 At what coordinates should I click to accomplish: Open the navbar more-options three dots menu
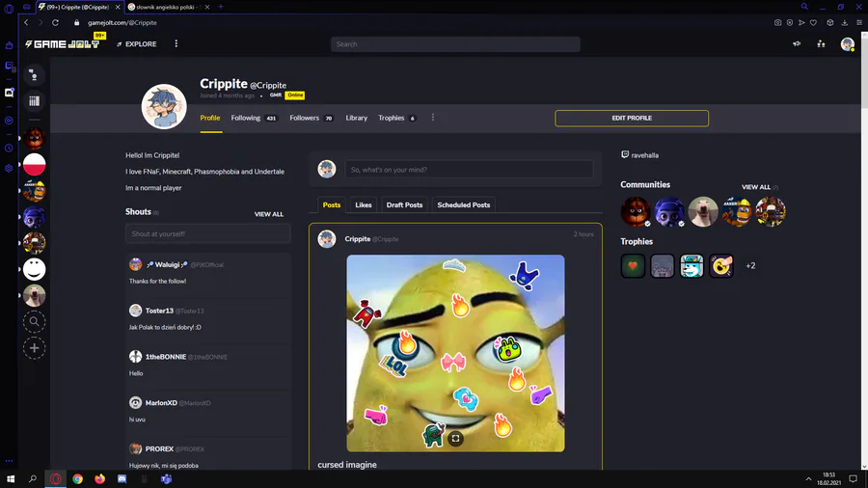(x=176, y=43)
